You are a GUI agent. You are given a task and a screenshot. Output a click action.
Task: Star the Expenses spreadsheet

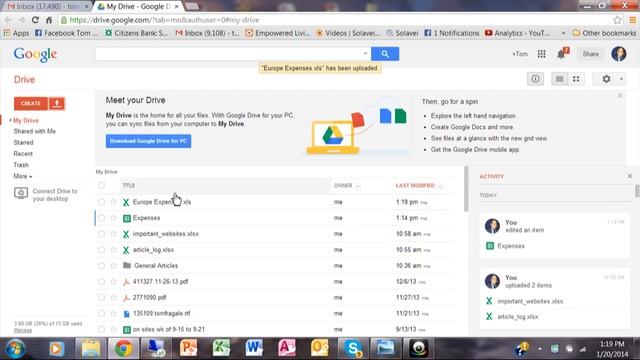click(113, 218)
